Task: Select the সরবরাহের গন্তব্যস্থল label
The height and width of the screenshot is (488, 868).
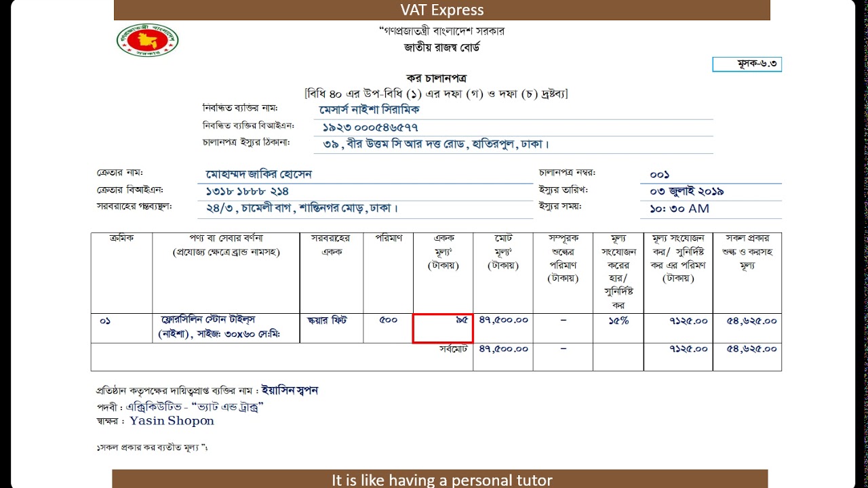Action: pyautogui.click(x=134, y=206)
